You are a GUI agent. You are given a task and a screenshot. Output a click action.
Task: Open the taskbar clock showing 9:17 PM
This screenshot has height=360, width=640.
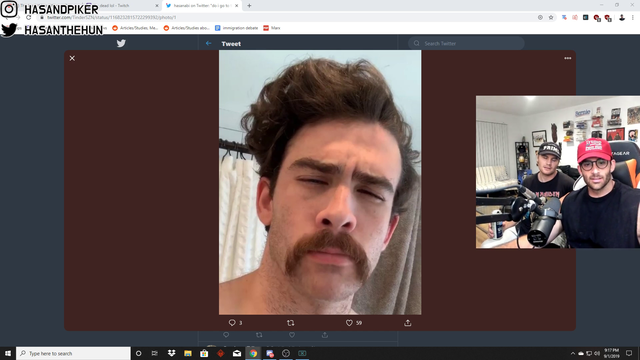[x=611, y=353]
